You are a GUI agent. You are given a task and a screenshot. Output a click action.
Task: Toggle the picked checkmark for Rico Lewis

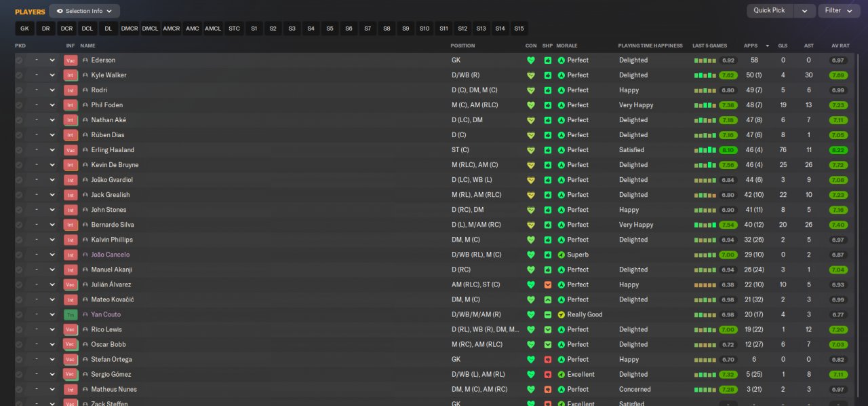click(19, 329)
